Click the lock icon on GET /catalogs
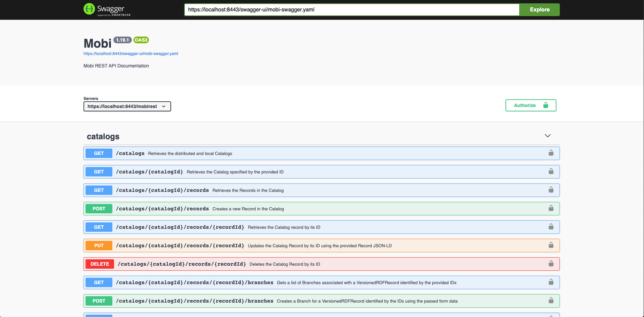Viewport: 644px width, 317px height. click(x=551, y=153)
